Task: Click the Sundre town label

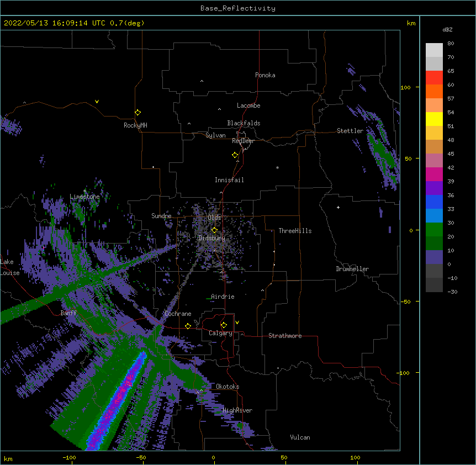Action: pos(161,216)
